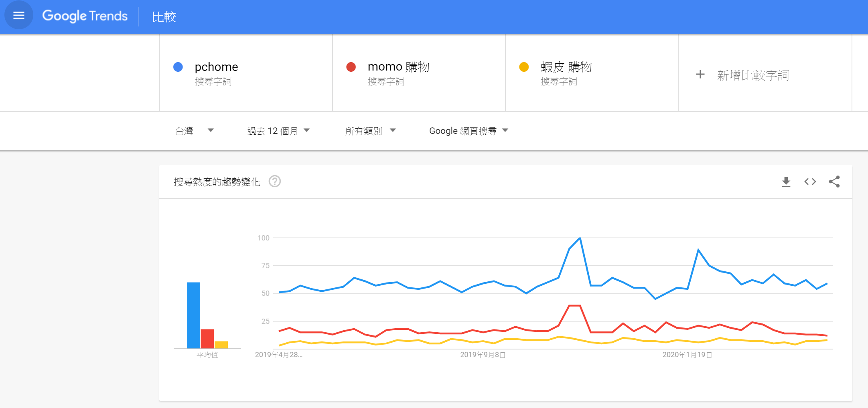Click the yellow 蝦皮 購物 color dot
The height and width of the screenshot is (408, 868).
point(524,67)
